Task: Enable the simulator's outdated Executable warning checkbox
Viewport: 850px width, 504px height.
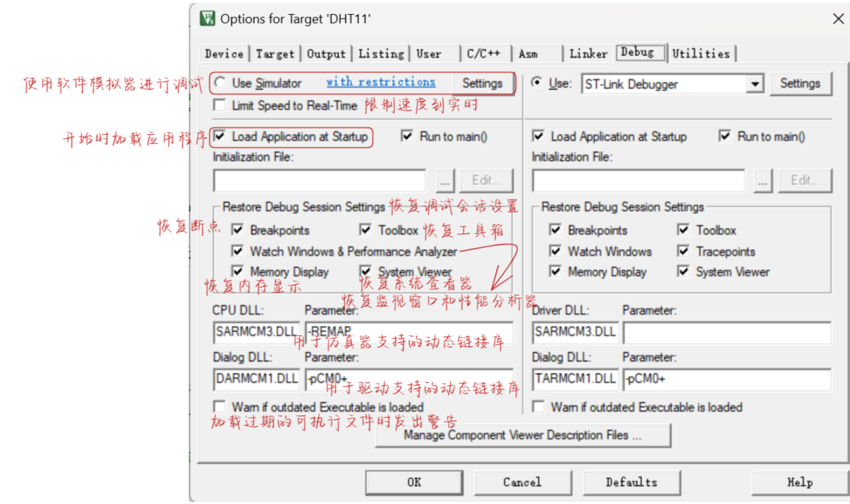Action: [x=221, y=407]
